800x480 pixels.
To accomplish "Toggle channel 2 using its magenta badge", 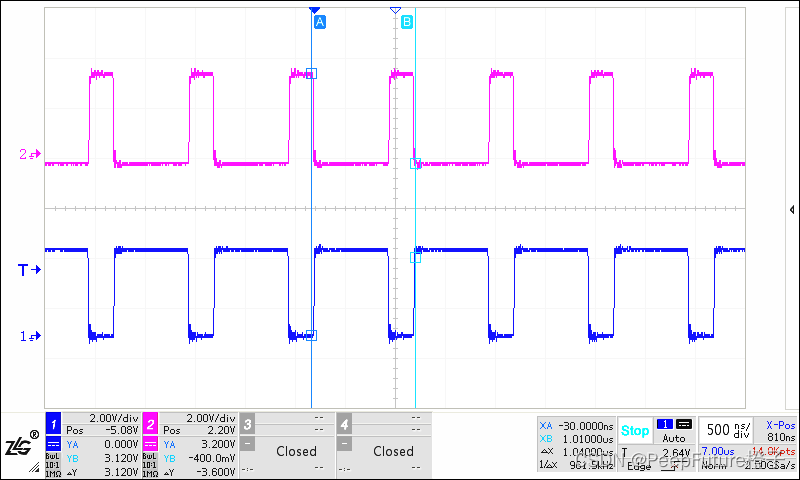I will click(151, 424).
